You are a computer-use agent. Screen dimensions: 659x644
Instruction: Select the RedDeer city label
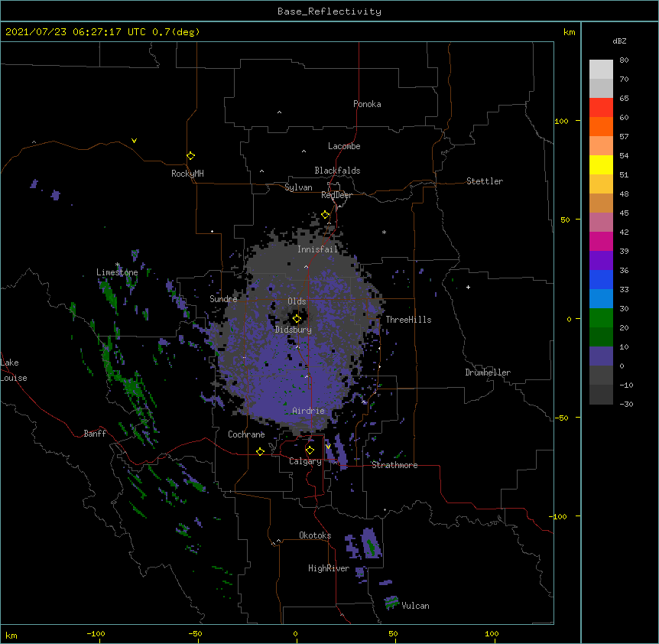336,195
